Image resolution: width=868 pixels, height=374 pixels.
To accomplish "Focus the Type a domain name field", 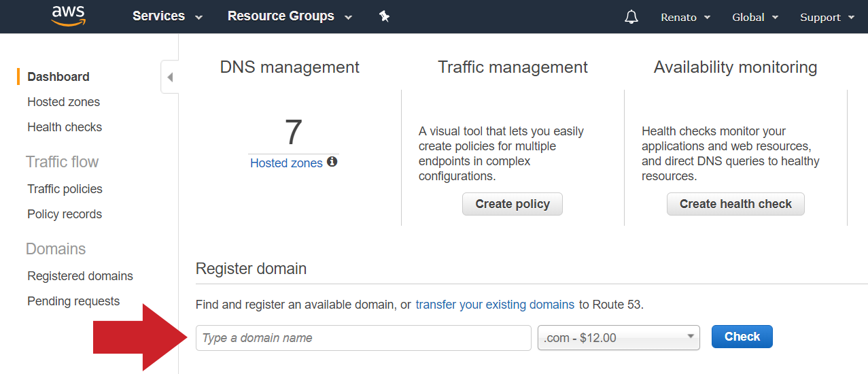I will tap(364, 338).
